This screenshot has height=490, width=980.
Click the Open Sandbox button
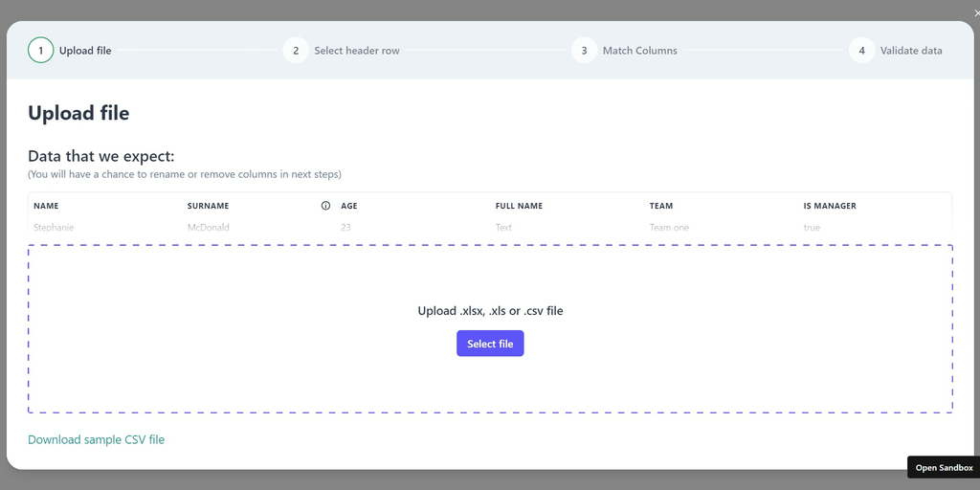pos(944,468)
